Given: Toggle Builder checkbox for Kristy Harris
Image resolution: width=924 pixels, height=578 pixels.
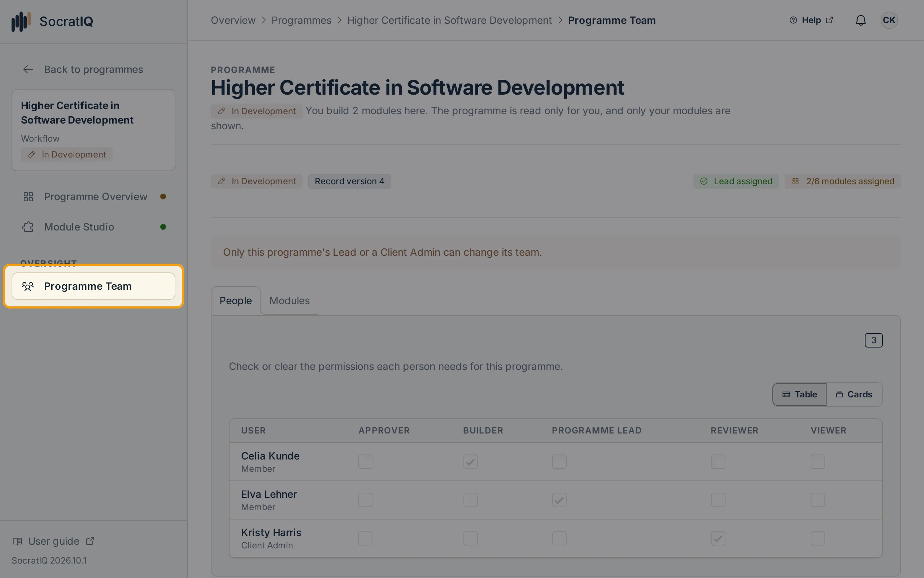Looking at the screenshot, I should click(470, 538).
